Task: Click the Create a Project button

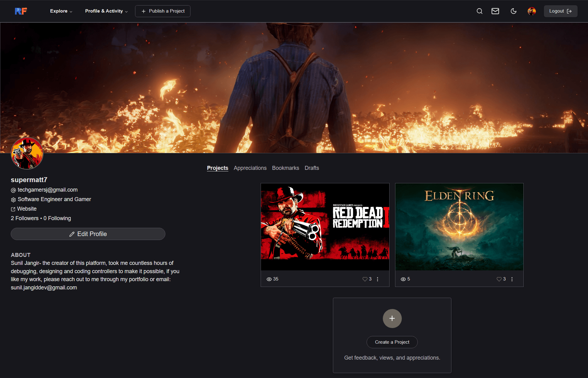Action: [x=392, y=342]
